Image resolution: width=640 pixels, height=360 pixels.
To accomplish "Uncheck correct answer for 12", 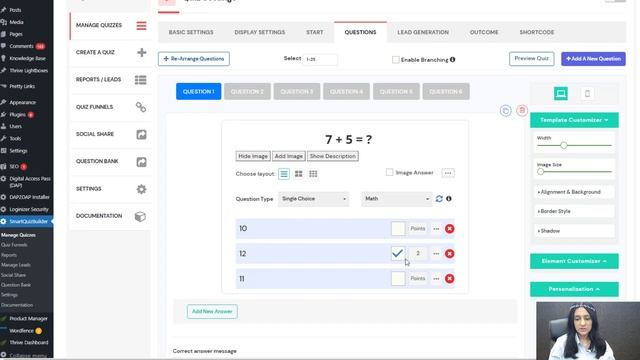I will tap(398, 253).
